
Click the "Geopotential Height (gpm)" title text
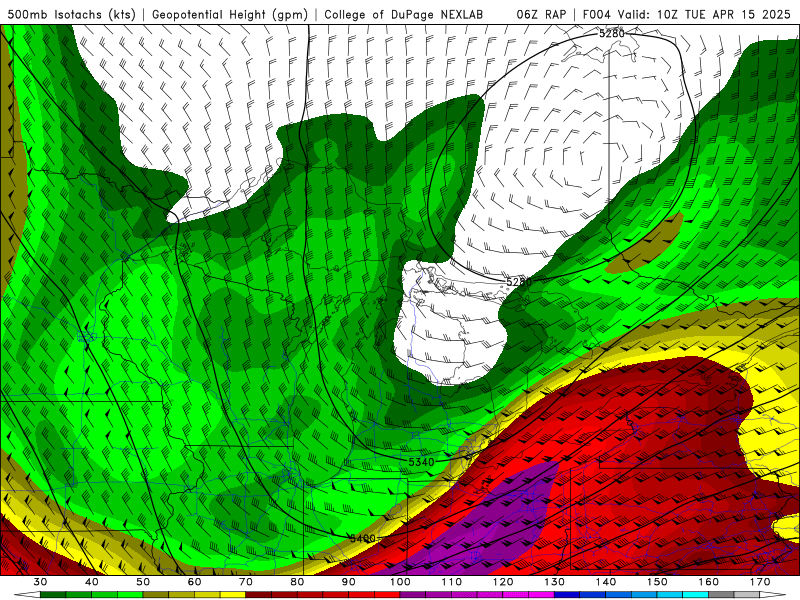(x=230, y=15)
